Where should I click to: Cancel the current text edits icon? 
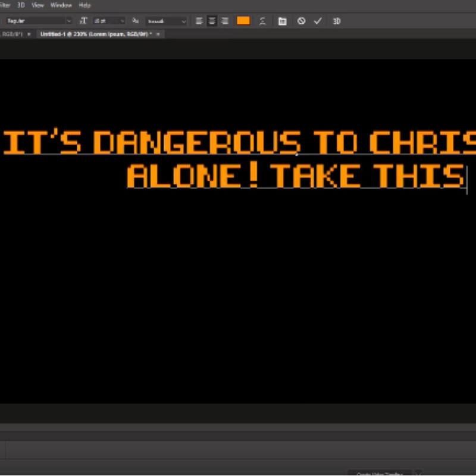point(300,21)
